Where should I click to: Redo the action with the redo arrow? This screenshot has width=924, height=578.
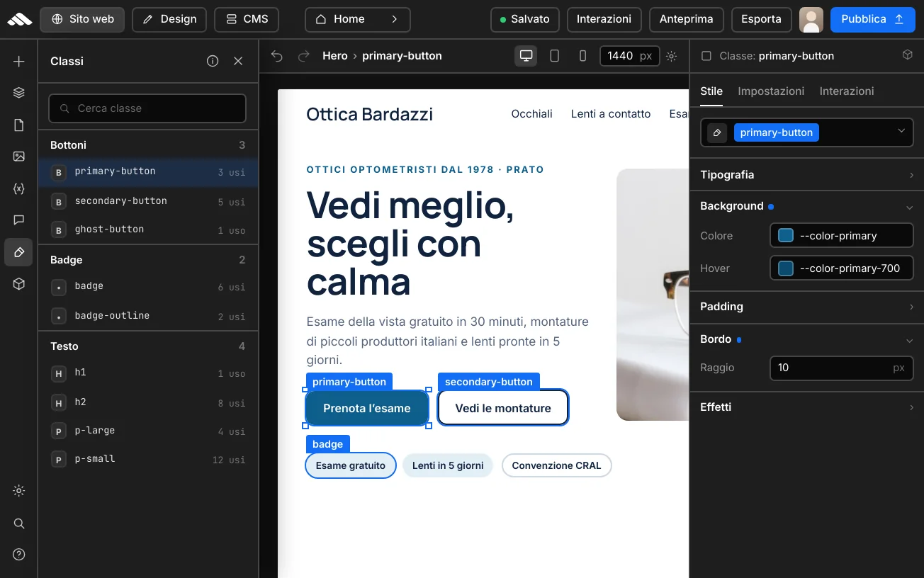pos(304,56)
